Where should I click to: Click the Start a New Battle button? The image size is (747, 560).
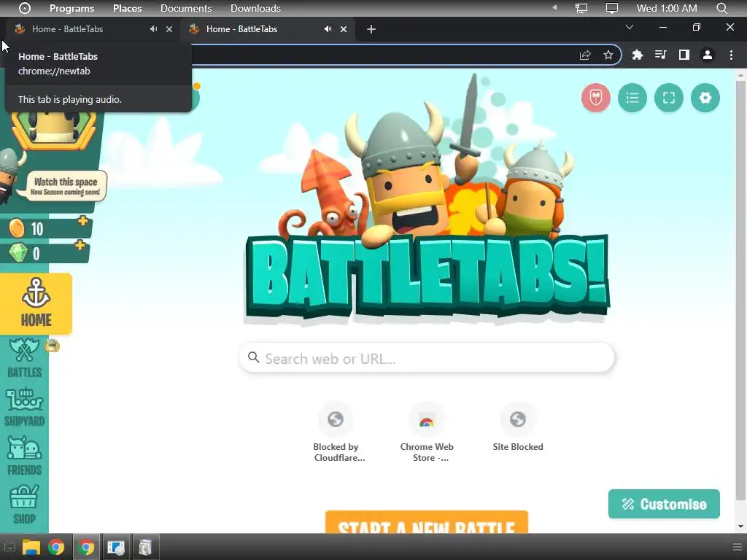(x=427, y=522)
